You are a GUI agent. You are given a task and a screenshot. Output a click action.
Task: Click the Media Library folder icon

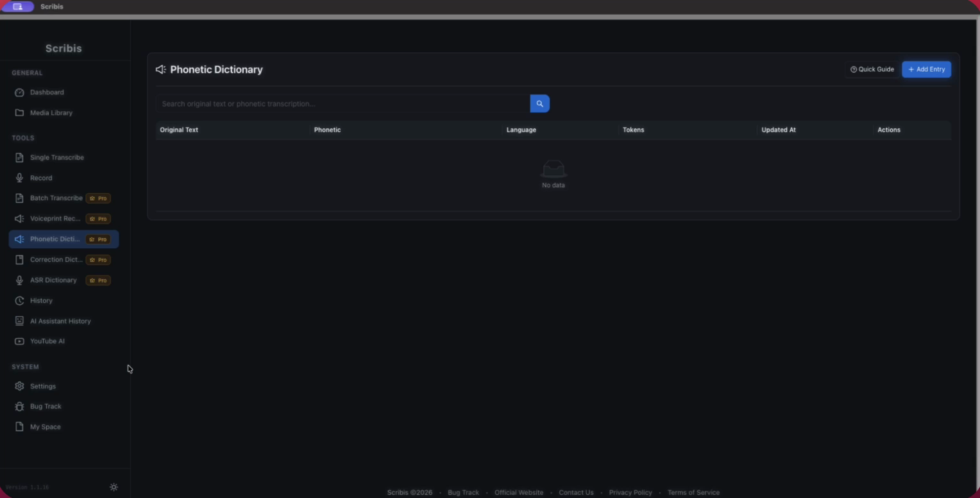tap(19, 113)
